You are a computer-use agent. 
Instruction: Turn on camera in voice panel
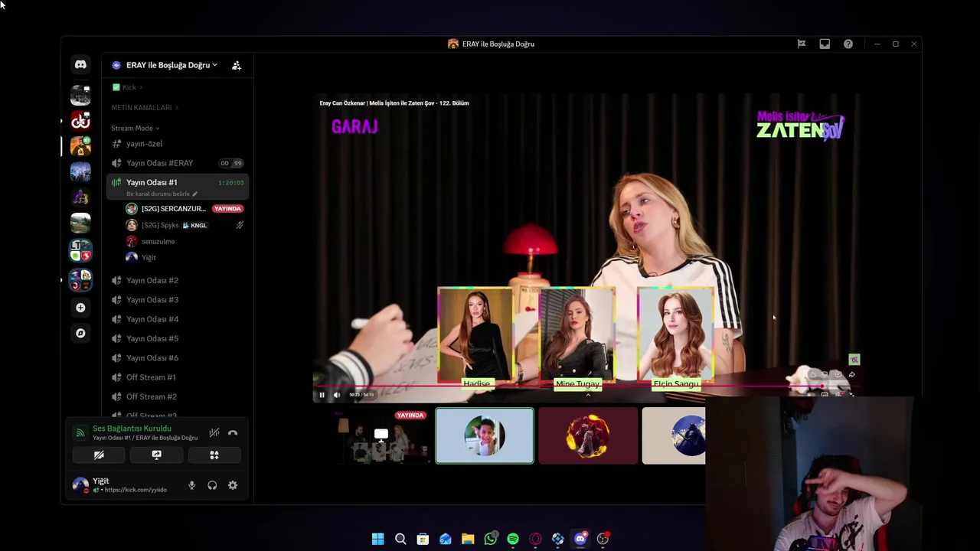(99, 455)
